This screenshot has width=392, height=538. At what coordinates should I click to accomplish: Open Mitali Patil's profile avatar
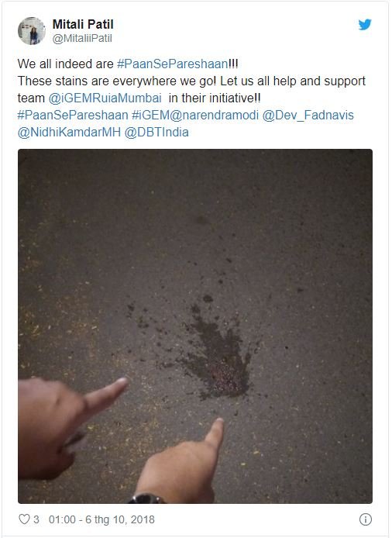pos(32,31)
